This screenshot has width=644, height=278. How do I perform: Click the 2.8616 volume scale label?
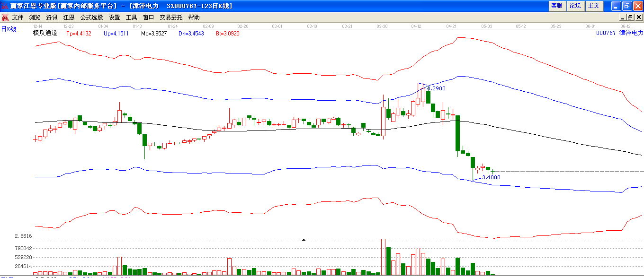coord(23,236)
